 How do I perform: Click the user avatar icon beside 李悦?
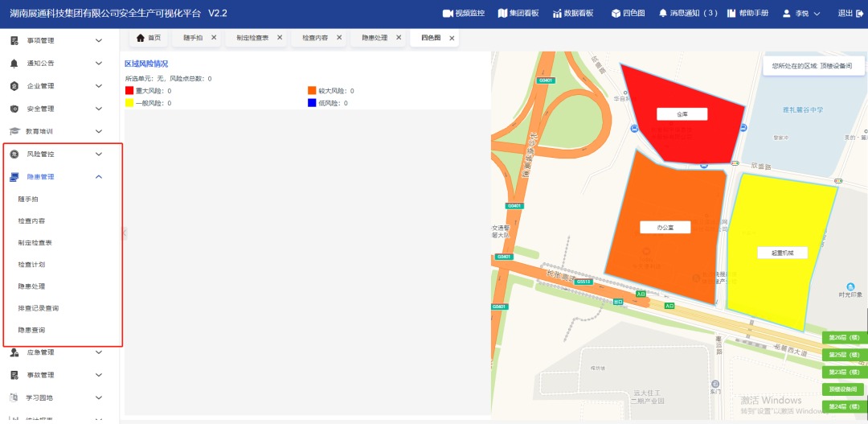click(786, 14)
